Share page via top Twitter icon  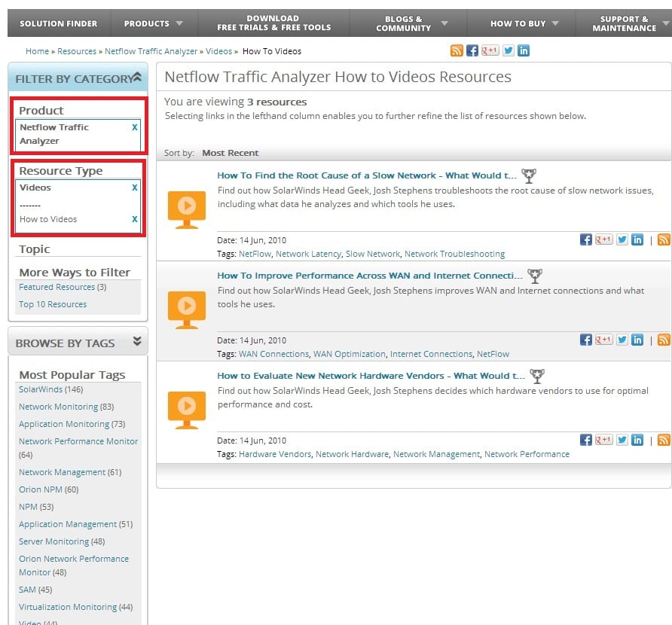coord(509,50)
